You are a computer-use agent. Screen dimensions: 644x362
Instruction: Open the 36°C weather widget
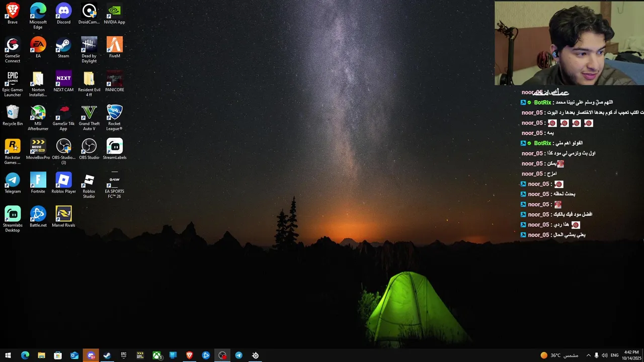(559, 355)
